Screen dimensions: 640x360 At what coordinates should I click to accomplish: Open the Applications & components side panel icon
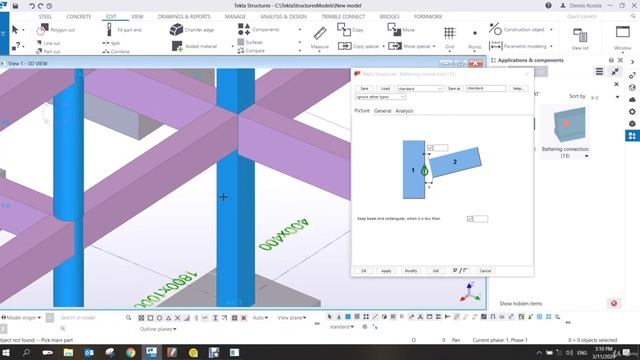632,136
